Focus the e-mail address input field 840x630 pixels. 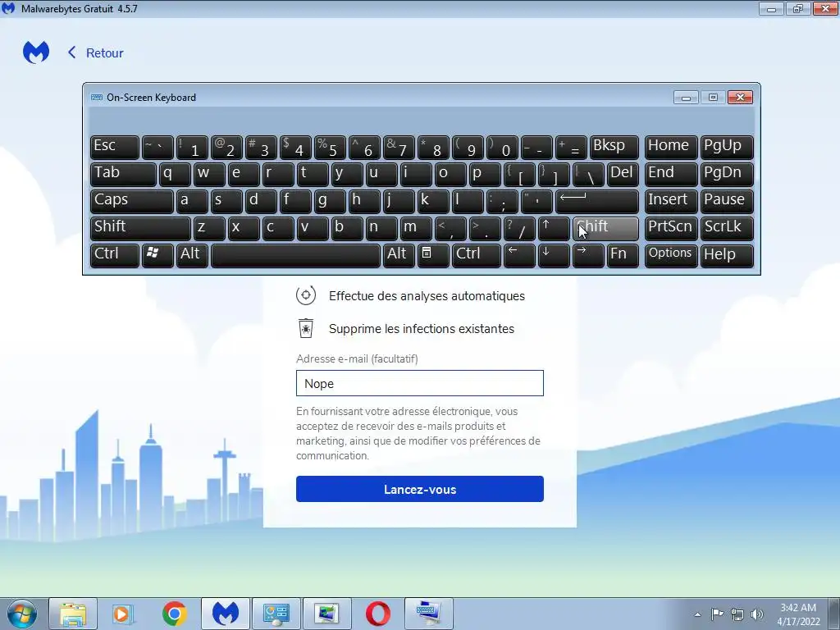pos(419,383)
